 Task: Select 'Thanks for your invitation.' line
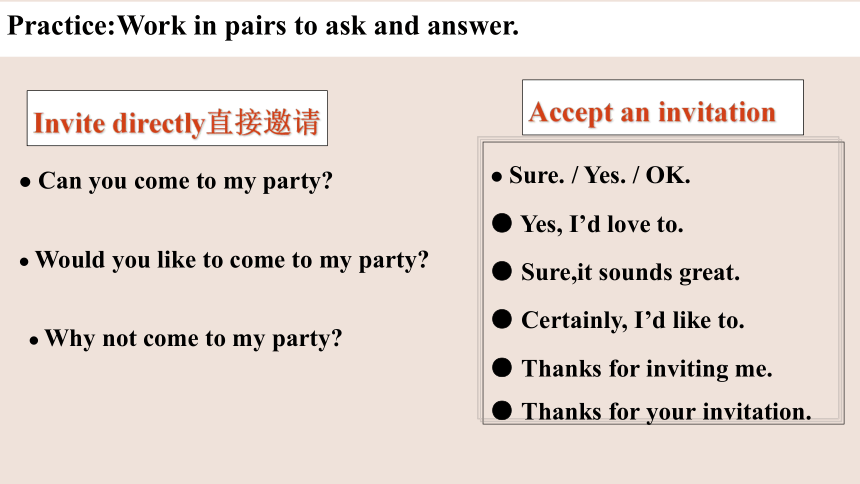tap(666, 411)
